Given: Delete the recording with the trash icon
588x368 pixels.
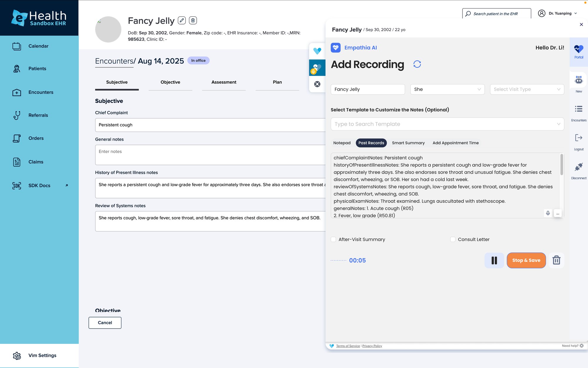Looking at the screenshot, I should 556,260.
